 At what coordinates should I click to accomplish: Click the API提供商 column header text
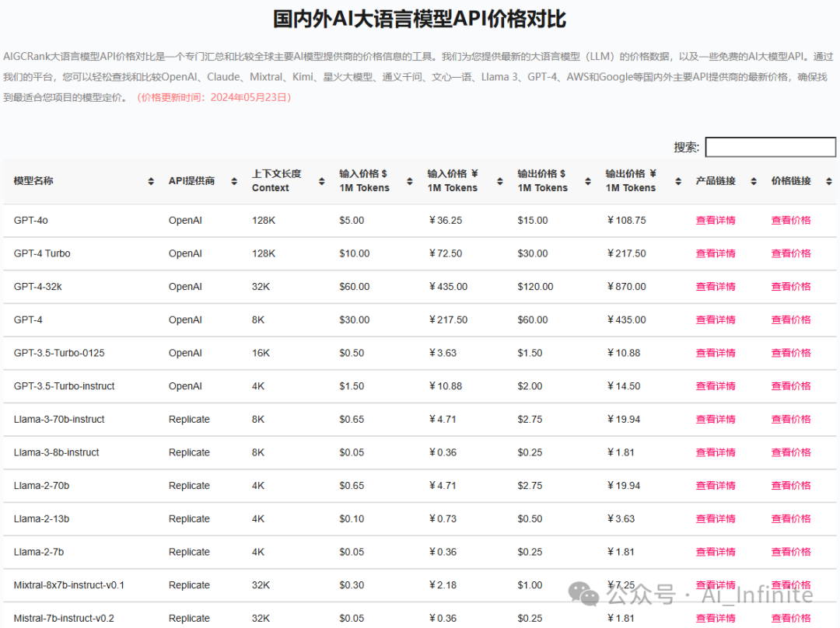point(191,181)
